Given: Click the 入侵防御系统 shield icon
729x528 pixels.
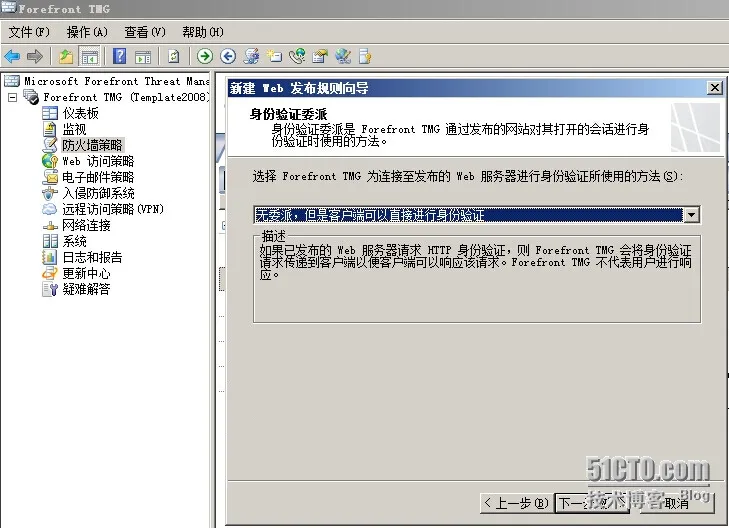Looking at the screenshot, I should (x=50, y=193).
